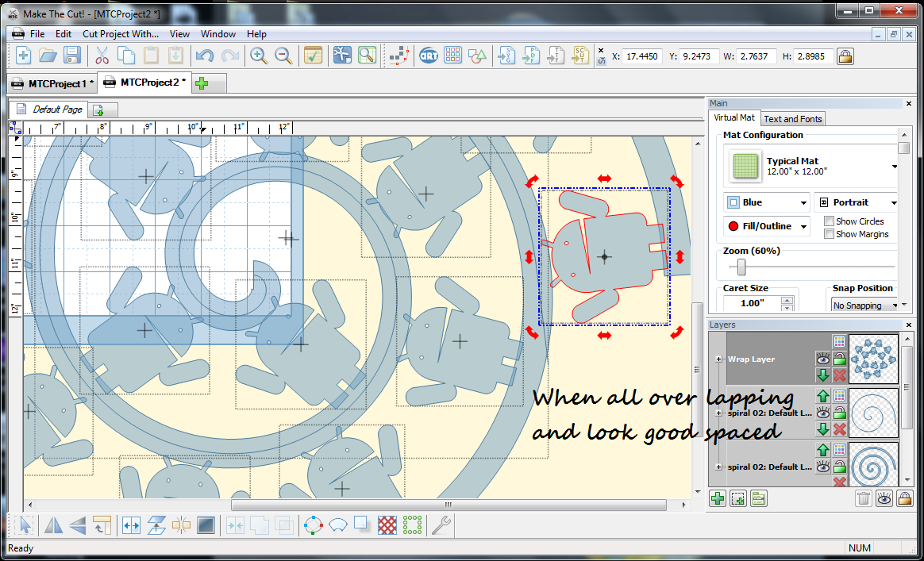This screenshot has width=924, height=561.
Task: Click the New project icon
Action: 23,56
